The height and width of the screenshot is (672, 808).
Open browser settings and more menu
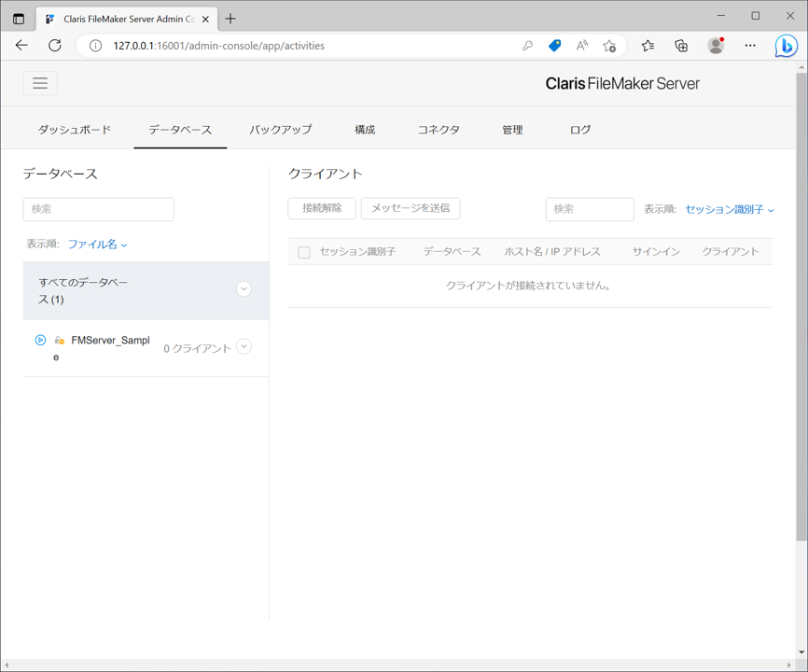click(x=750, y=46)
